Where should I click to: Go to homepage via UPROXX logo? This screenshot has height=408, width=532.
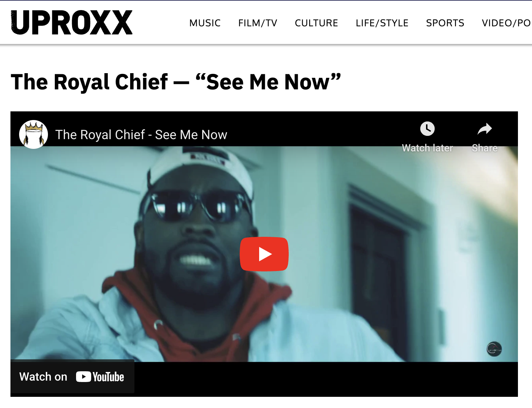pos(72,22)
